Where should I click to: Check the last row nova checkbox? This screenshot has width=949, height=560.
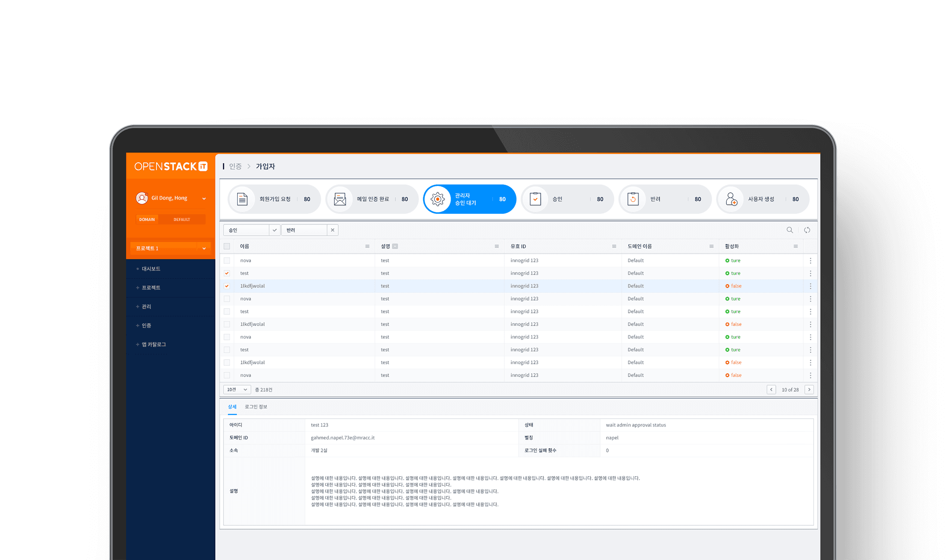coord(227,375)
